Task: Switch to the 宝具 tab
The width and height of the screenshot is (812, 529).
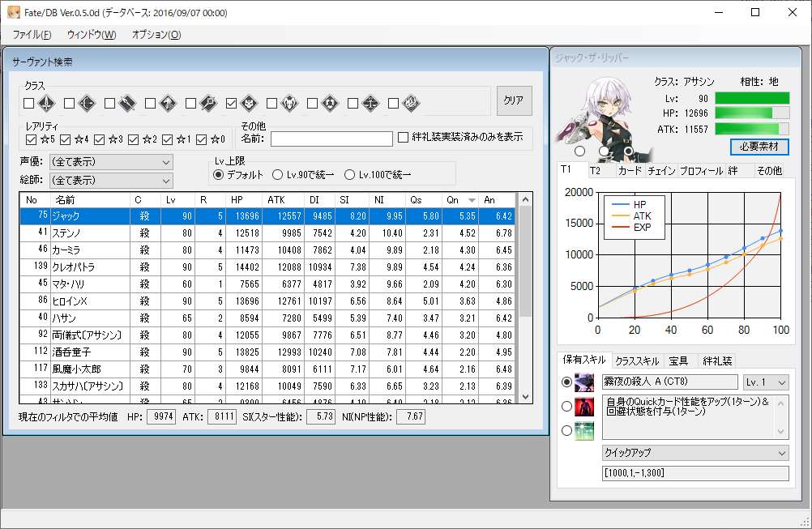Action: (678, 361)
